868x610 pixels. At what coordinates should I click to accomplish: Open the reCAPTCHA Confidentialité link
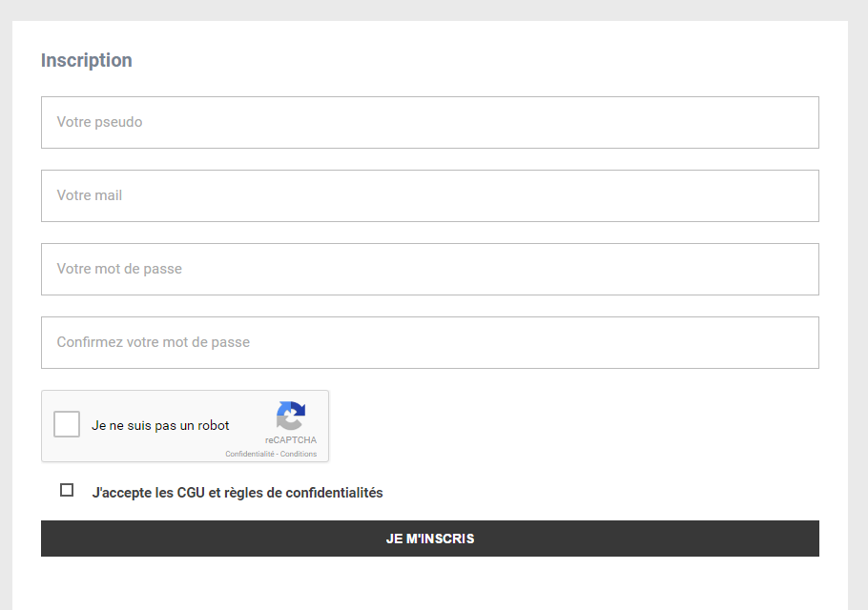(249, 455)
